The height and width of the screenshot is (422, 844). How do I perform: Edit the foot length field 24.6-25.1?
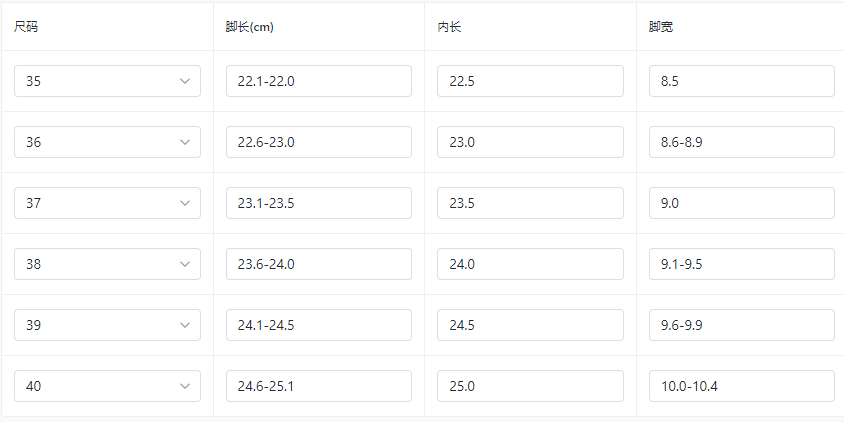tap(318, 386)
